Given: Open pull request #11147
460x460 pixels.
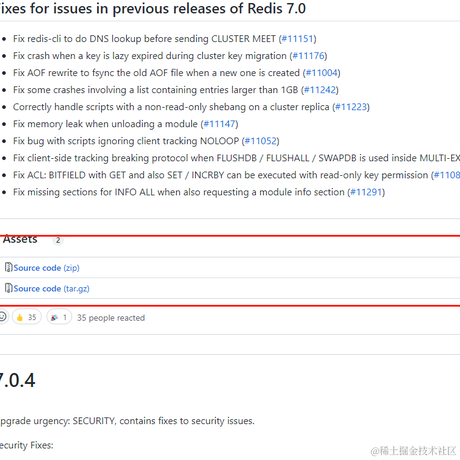Looking at the screenshot, I should tap(219, 124).
